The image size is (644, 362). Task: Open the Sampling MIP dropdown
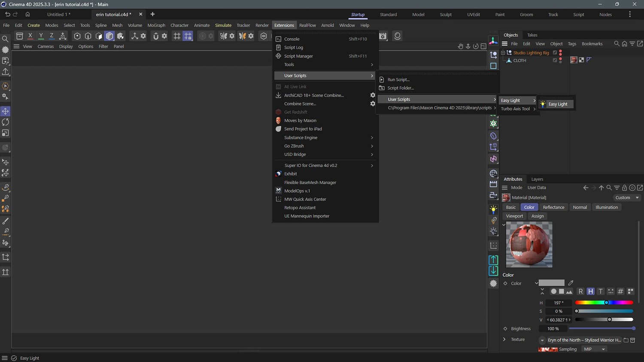[594, 349]
